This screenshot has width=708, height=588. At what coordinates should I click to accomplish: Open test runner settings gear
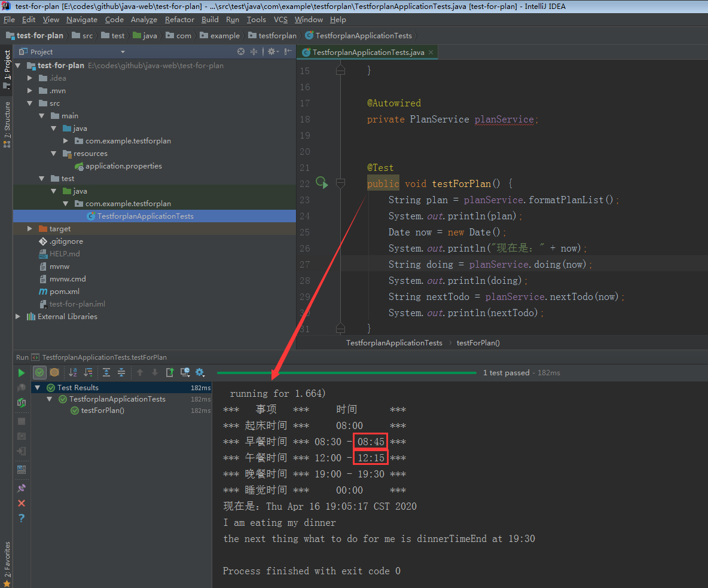(200, 373)
